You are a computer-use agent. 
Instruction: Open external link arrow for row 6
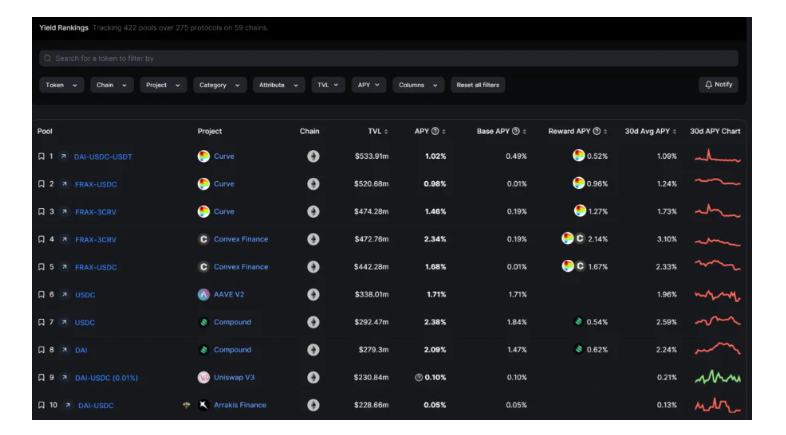64,294
